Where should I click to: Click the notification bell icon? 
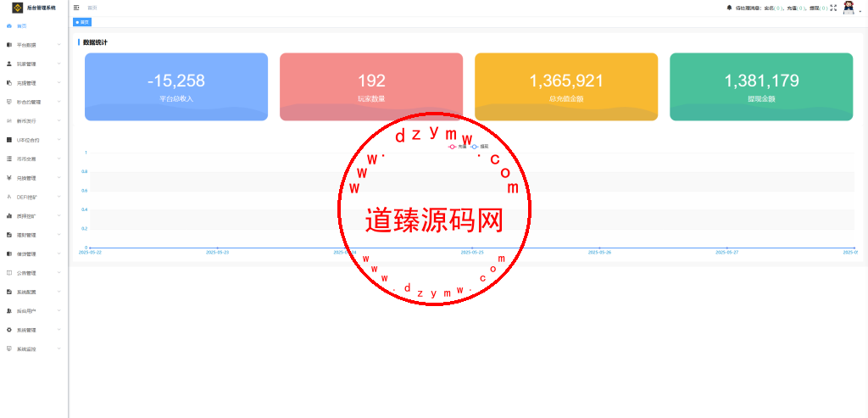click(x=728, y=8)
